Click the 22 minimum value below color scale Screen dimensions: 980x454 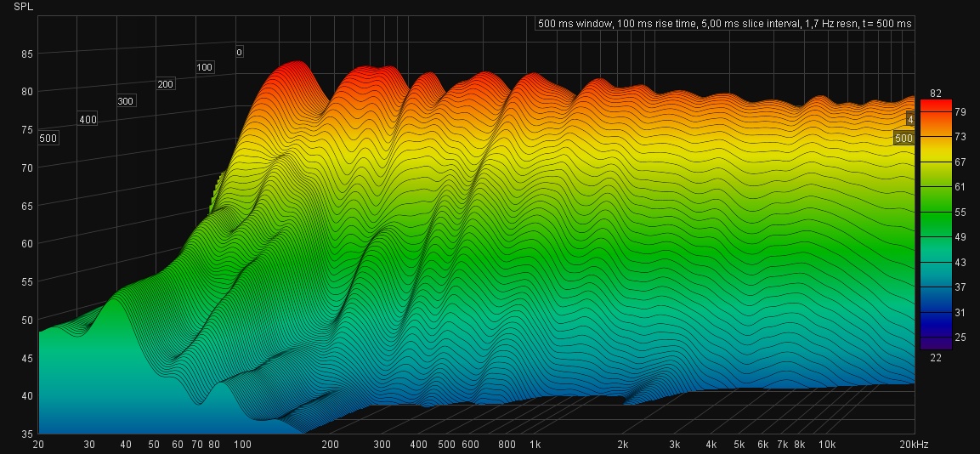coord(936,357)
